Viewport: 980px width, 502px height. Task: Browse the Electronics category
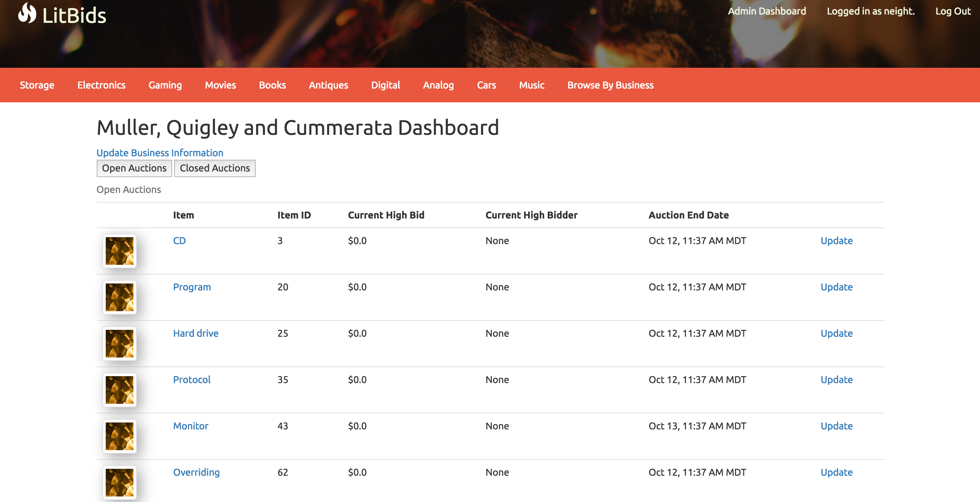point(101,85)
